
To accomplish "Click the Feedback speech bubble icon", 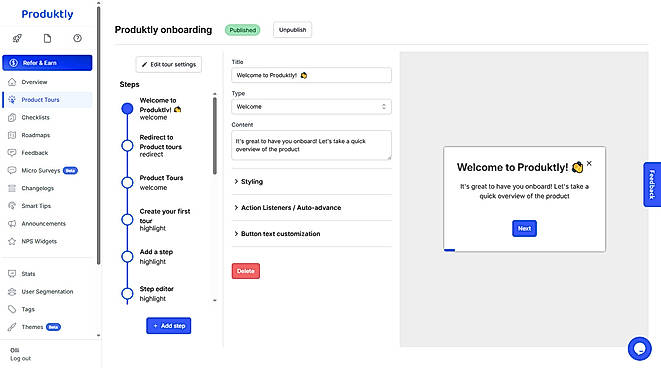I will pyautogui.click(x=12, y=153).
